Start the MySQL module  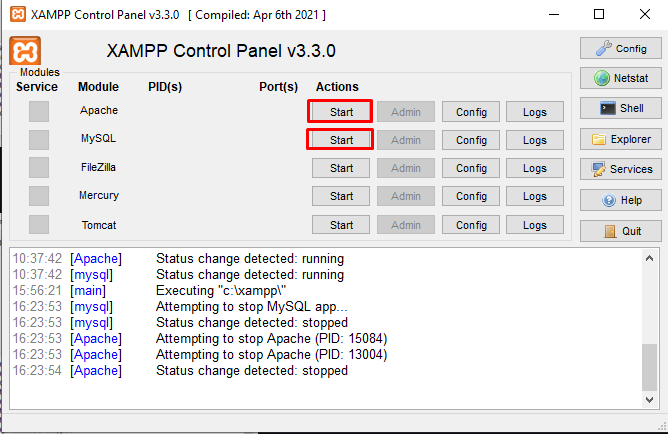(x=340, y=140)
